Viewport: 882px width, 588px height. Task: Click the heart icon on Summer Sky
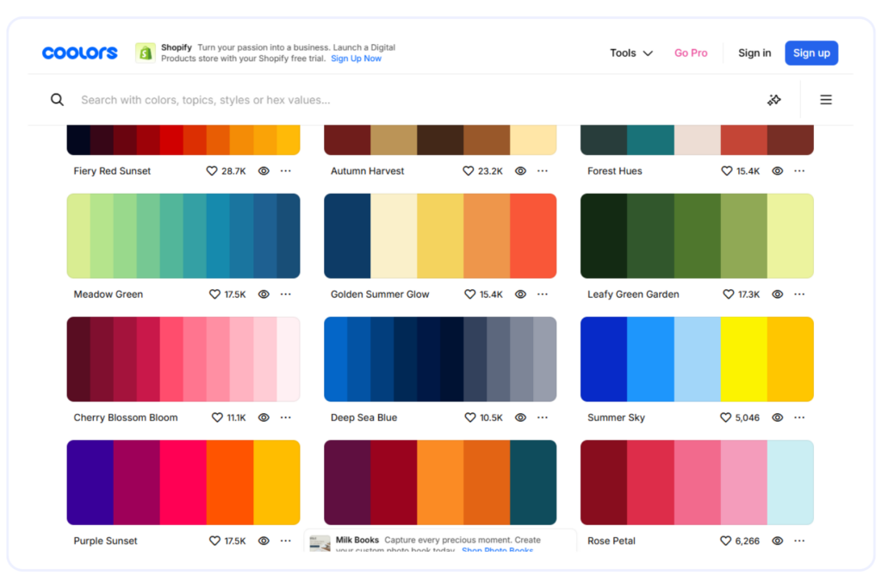coord(724,418)
